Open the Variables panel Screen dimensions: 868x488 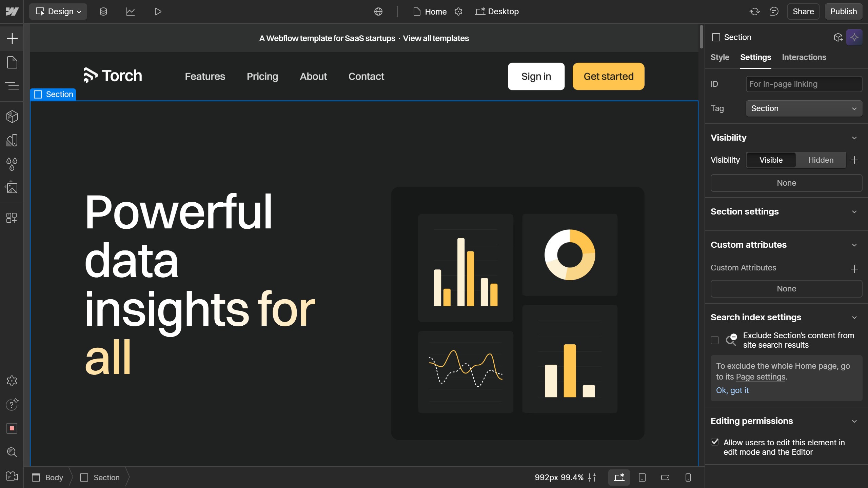(x=12, y=140)
